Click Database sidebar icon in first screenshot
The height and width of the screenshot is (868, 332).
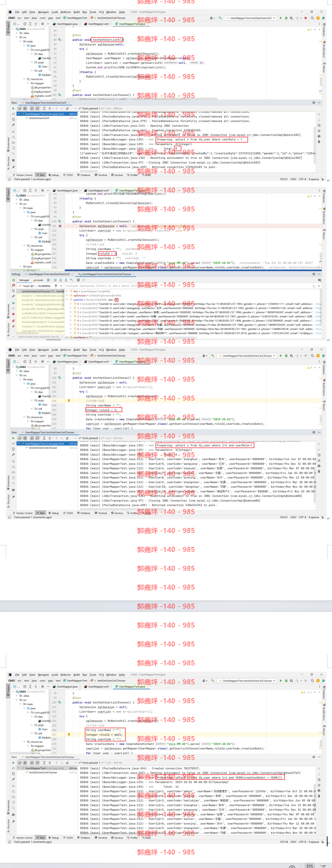pyautogui.click(x=324, y=30)
